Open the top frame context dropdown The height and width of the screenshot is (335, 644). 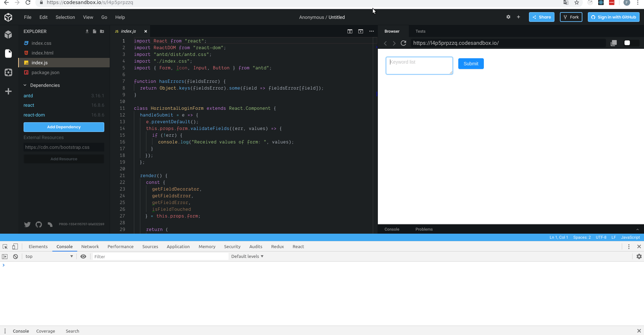(x=49, y=256)
